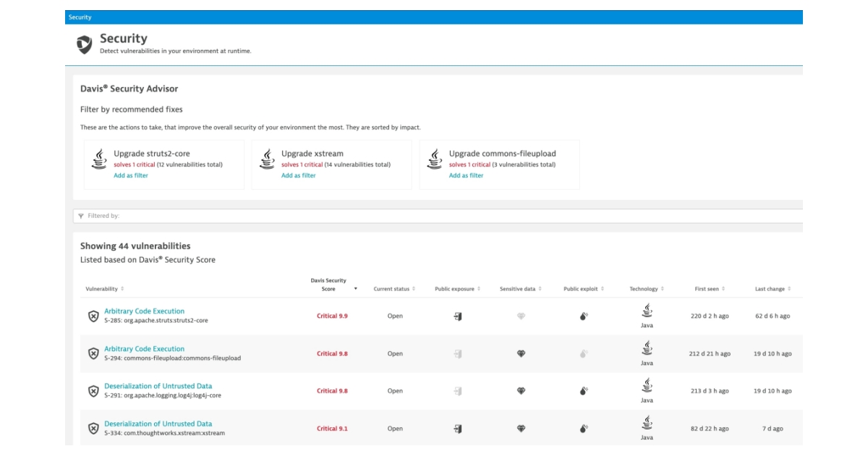Sort by Davis Security Score column
The height and width of the screenshot is (454, 868).
333,285
